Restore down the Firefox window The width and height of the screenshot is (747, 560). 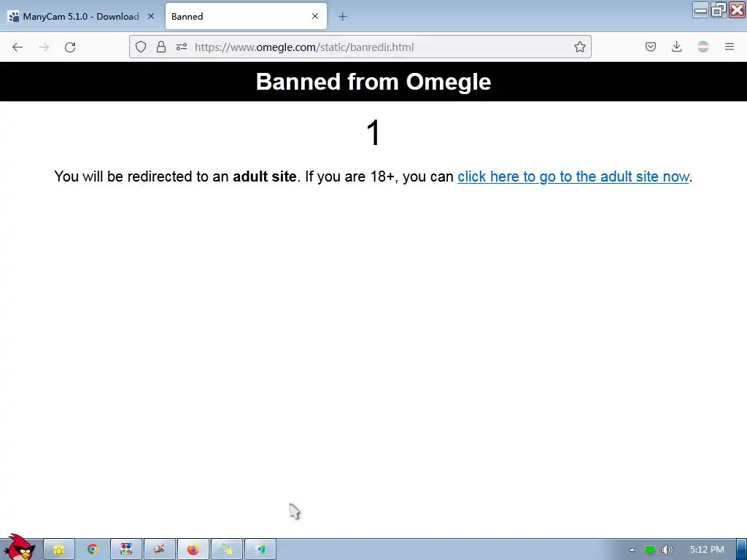tap(719, 10)
